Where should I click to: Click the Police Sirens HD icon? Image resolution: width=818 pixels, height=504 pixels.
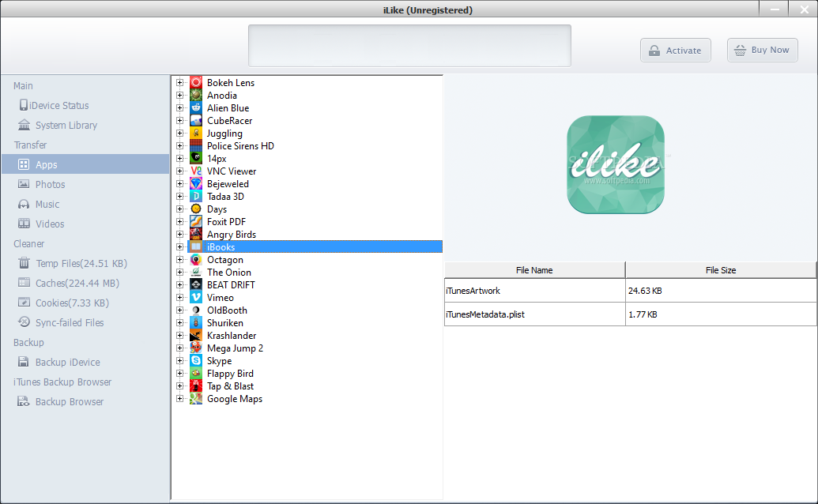point(196,146)
